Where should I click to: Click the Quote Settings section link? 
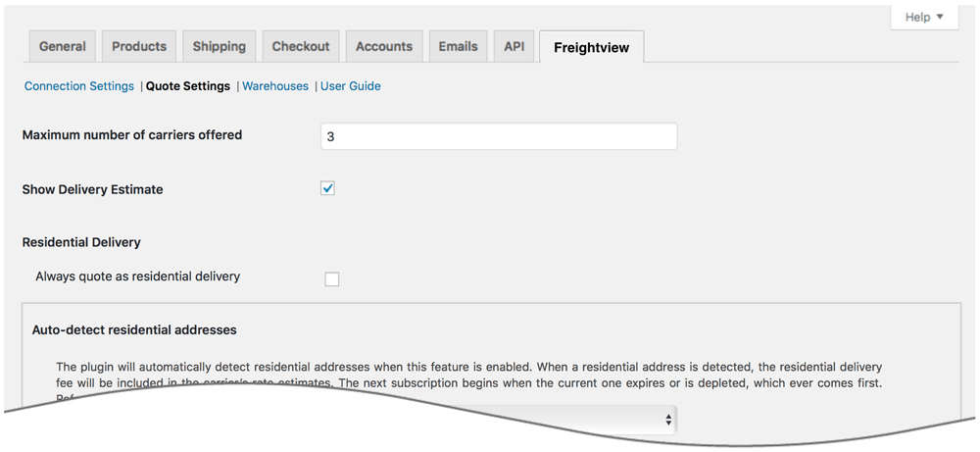click(x=188, y=86)
